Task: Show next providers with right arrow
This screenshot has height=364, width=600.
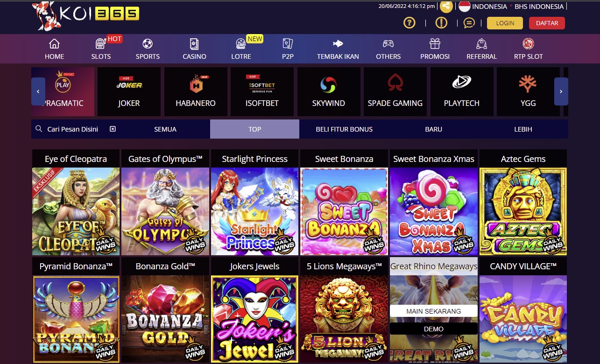Action: coord(561,91)
